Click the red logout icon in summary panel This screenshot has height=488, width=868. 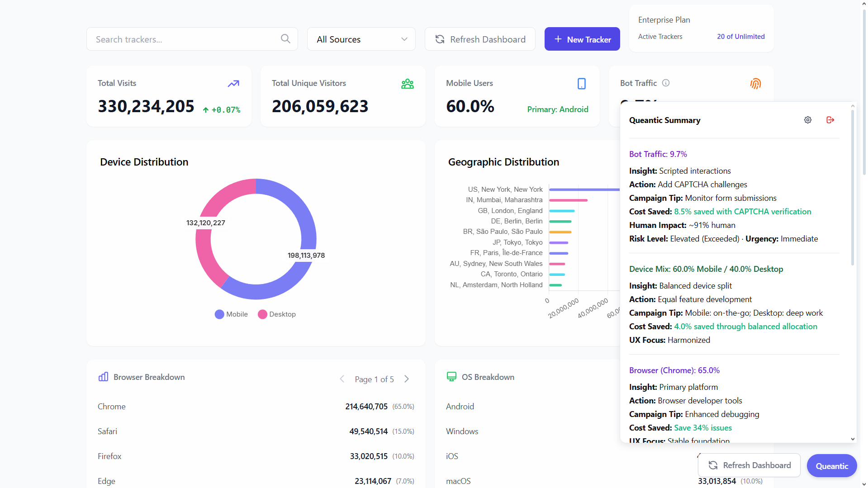coord(830,120)
